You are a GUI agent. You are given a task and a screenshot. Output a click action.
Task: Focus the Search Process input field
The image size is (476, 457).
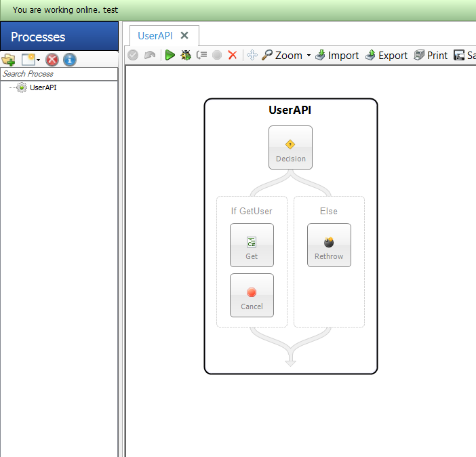point(59,74)
